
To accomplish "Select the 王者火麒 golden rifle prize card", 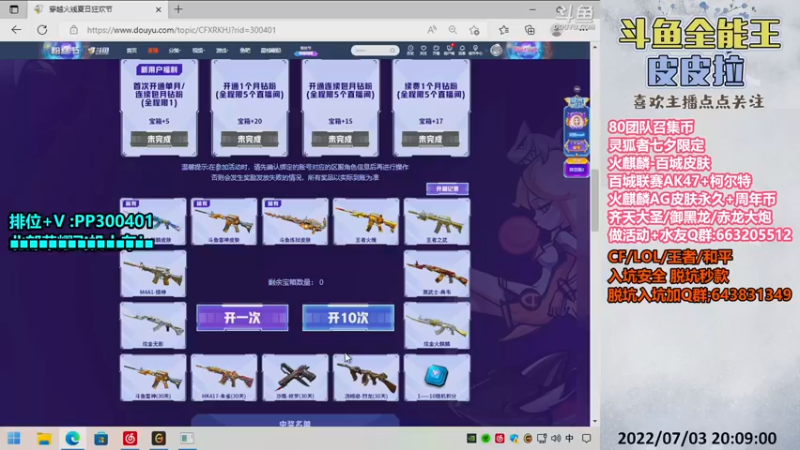I will point(366,222).
